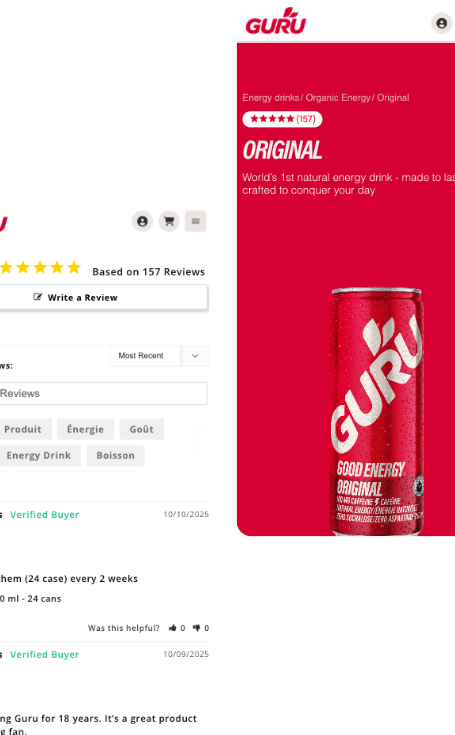
Task: Click the chevron arrow beside Most Recent
Action: point(195,356)
